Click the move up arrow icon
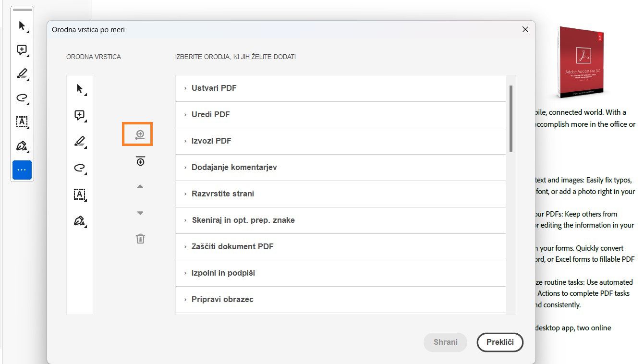Viewport: 644px width, 364px height. coord(140,187)
